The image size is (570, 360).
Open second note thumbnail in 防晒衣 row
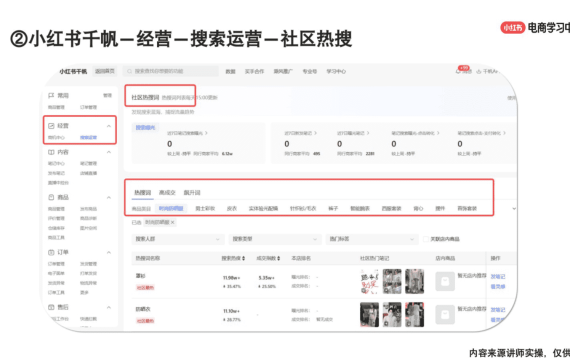(392, 315)
